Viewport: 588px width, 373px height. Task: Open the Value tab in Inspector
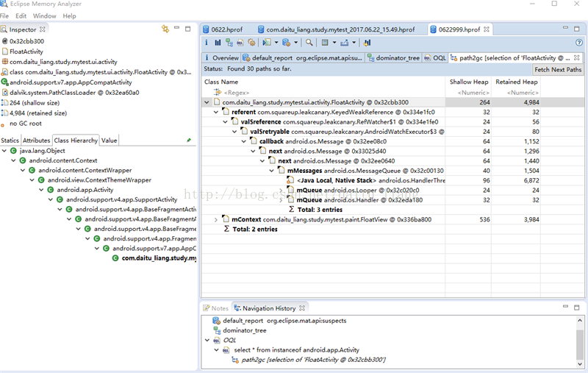(x=109, y=141)
